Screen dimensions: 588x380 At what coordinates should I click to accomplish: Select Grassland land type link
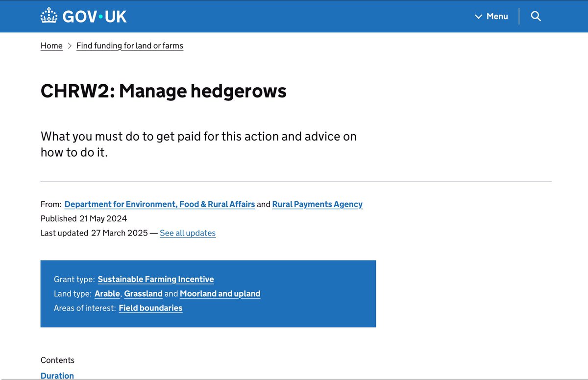click(143, 294)
